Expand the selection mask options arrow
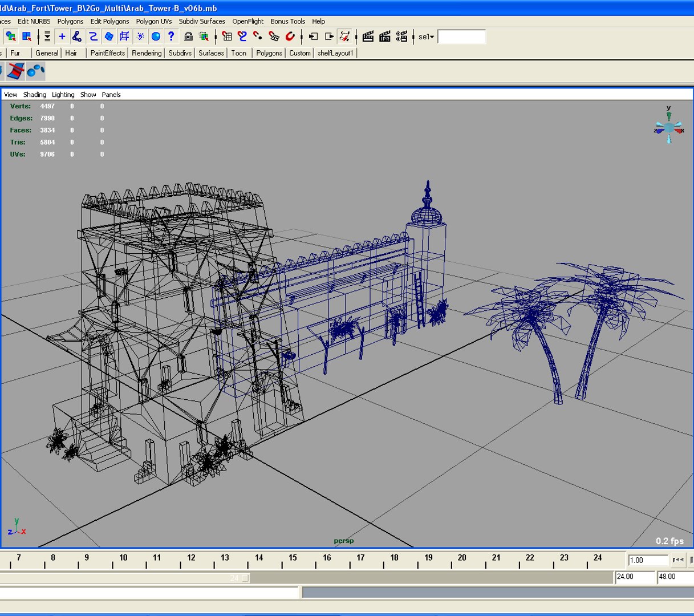Screen dimensions: 694x616 click(x=47, y=37)
